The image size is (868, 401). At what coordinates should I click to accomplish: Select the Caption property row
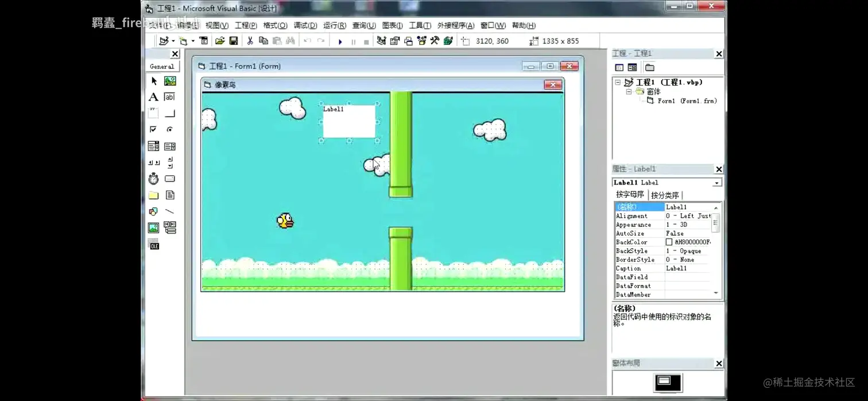(663, 268)
